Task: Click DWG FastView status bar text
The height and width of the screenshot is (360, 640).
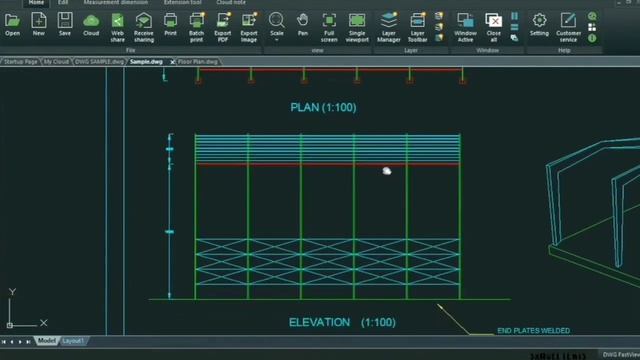Action: coord(621,355)
